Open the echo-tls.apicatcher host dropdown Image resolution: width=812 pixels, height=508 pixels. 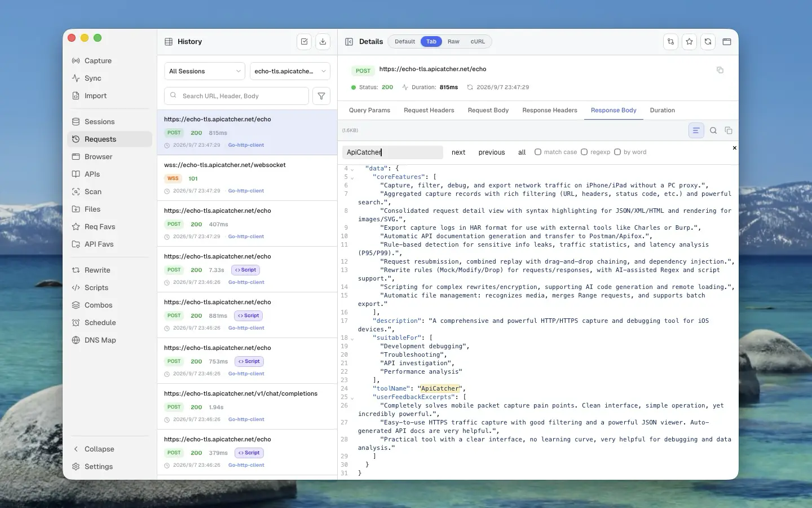click(290, 71)
